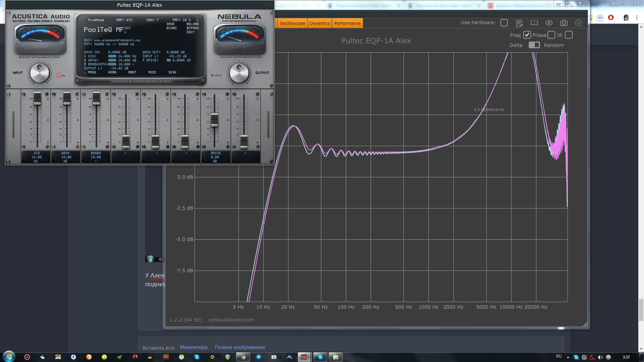Take a snapshot with the camera icon
Screen dimensions: 644x362
pos(563,23)
